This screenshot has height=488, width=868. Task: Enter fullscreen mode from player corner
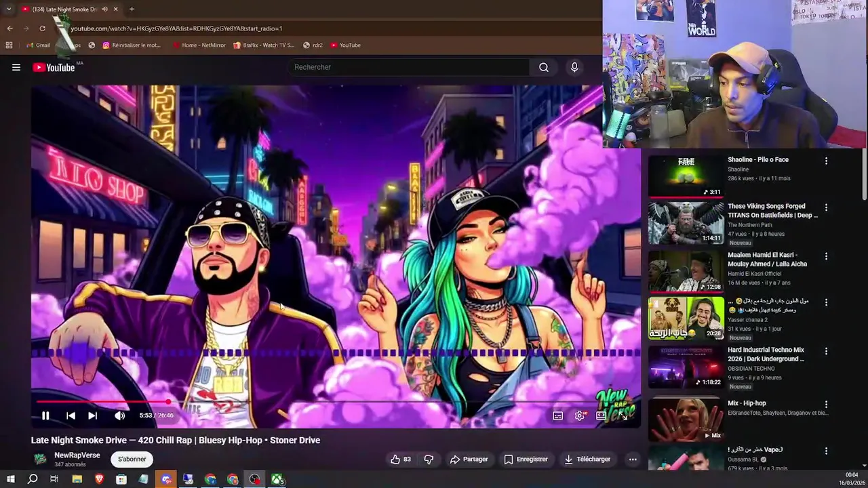pyautogui.click(x=623, y=415)
